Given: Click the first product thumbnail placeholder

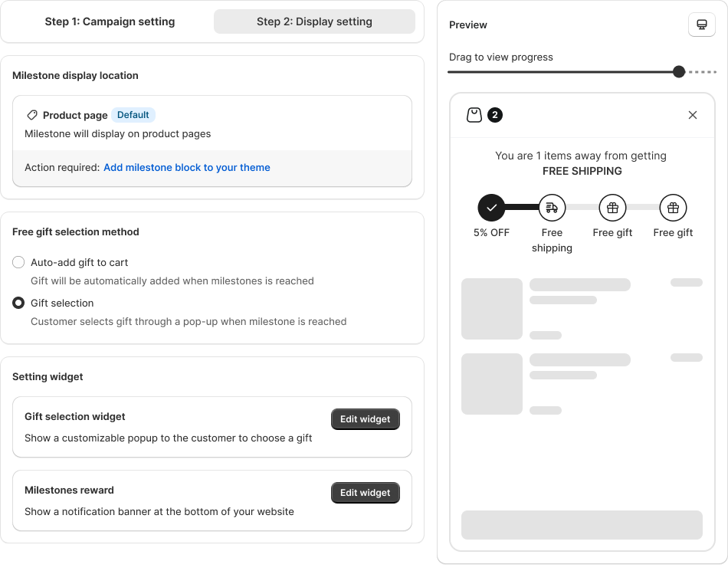Looking at the screenshot, I should coord(492,309).
